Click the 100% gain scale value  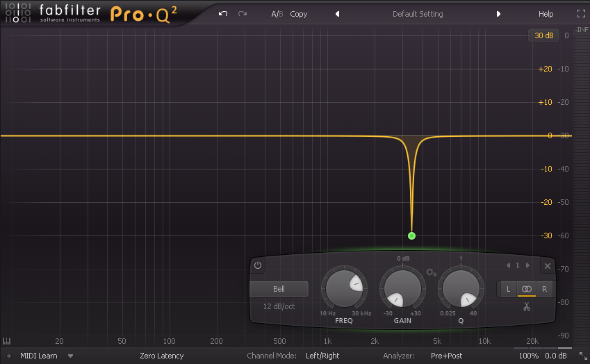528,356
